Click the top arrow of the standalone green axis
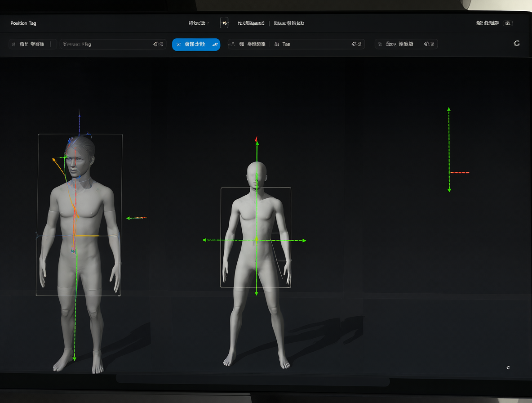Image resolution: width=532 pixels, height=403 pixels. [x=448, y=109]
